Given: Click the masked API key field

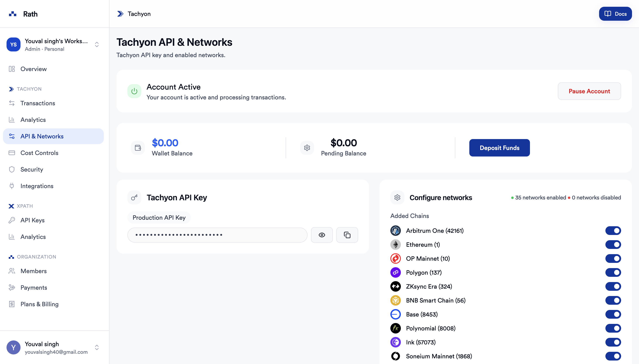Looking at the screenshot, I should [217, 235].
